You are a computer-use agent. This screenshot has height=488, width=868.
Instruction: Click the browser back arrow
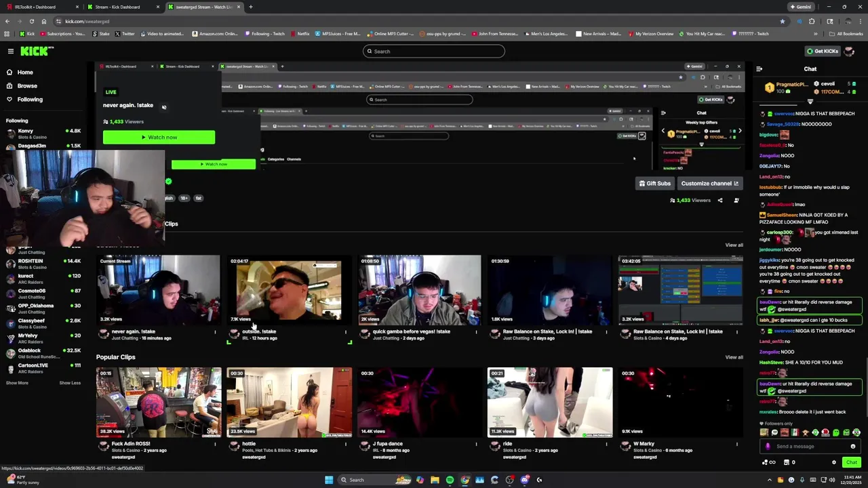pyautogui.click(x=7, y=21)
